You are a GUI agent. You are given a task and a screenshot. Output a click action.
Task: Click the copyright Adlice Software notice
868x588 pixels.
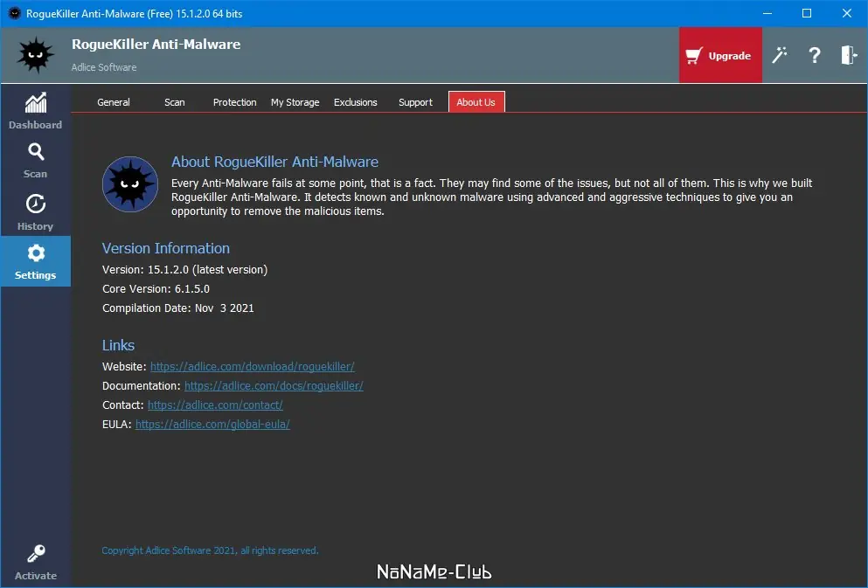point(211,550)
